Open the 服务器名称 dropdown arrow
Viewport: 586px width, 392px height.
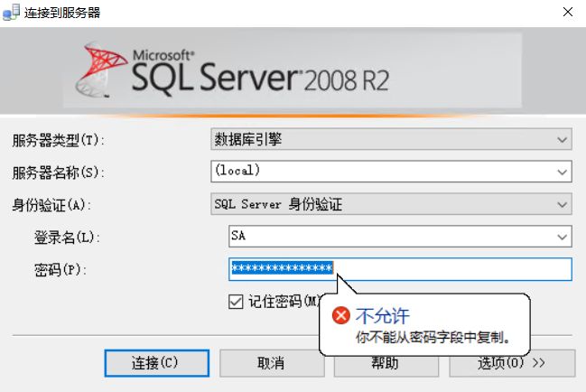pos(563,172)
